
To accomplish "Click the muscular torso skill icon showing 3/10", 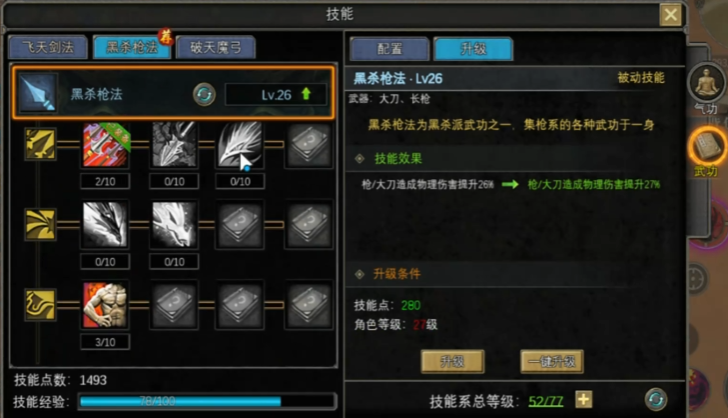I will click(x=105, y=305).
